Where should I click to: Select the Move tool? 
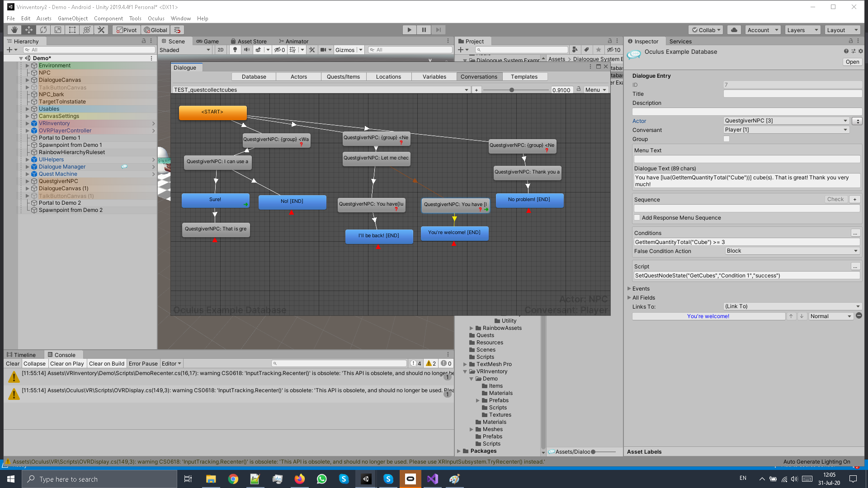click(29, 30)
